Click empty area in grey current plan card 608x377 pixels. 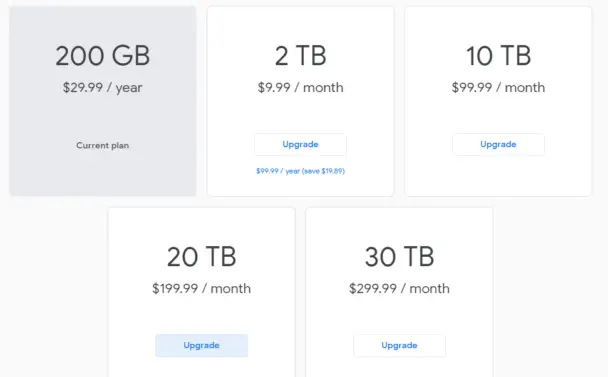[x=103, y=175]
